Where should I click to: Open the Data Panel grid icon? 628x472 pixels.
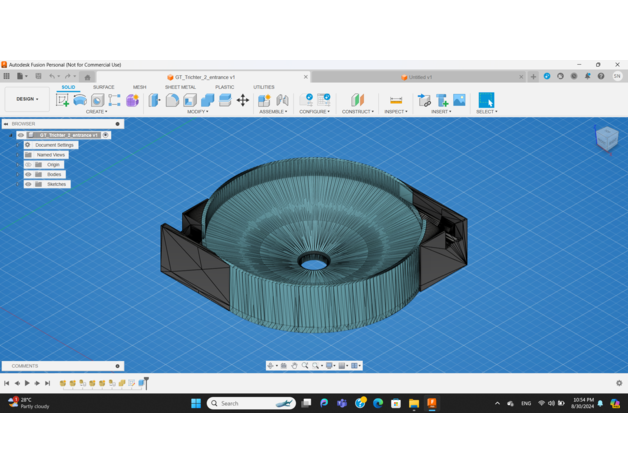[x=7, y=76]
